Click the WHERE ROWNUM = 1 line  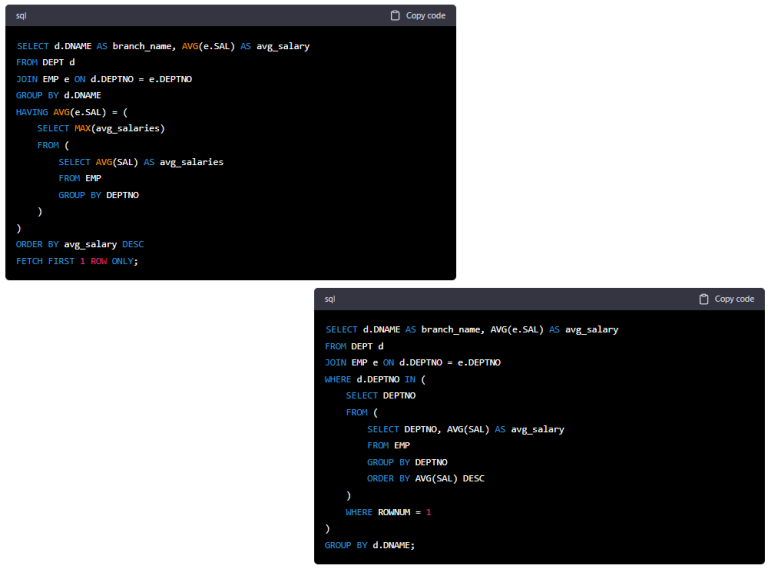coord(388,512)
